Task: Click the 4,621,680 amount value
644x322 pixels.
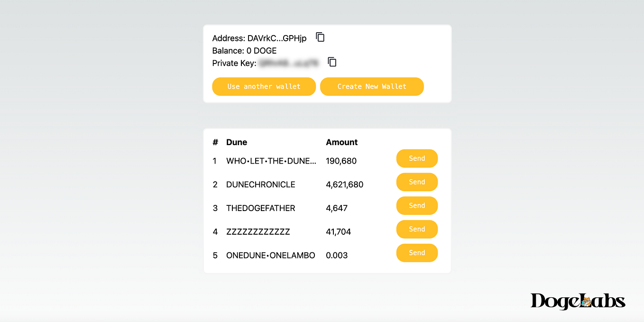Action: tap(345, 184)
